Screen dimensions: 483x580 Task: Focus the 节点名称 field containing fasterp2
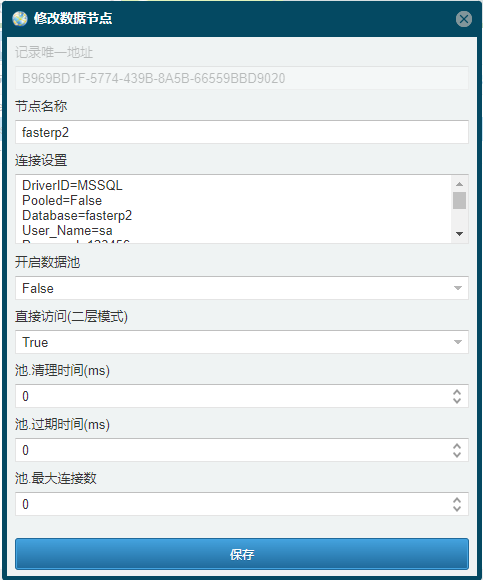pyautogui.click(x=242, y=132)
